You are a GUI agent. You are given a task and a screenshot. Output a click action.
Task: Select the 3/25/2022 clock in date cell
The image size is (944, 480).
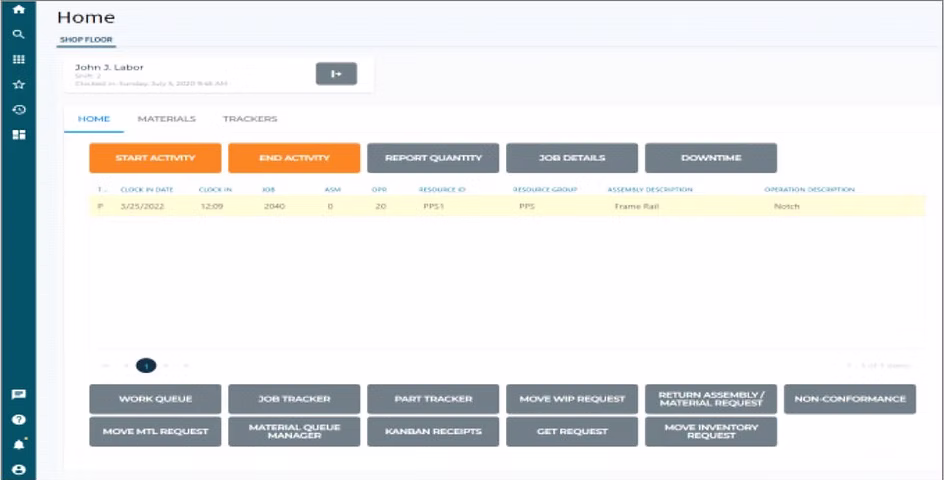pyautogui.click(x=142, y=207)
